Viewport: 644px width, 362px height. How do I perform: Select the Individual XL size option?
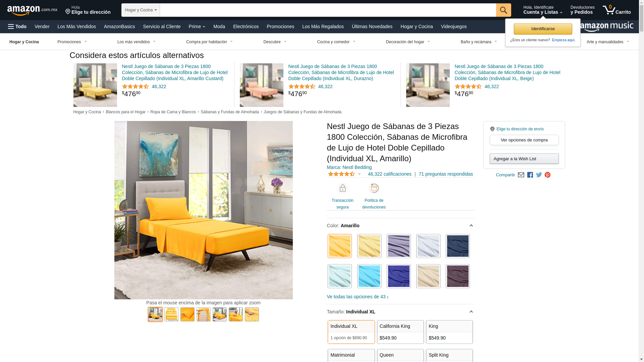click(351, 332)
